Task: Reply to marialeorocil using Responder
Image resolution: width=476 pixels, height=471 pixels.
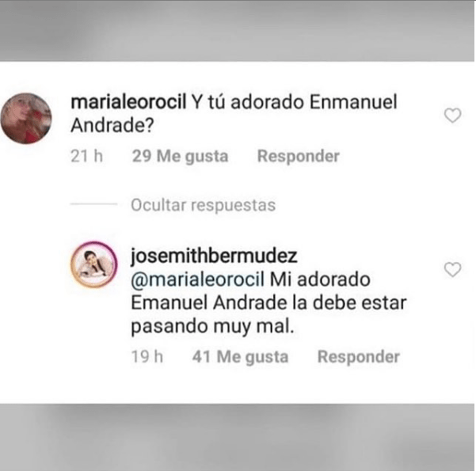Action: pos(298,156)
